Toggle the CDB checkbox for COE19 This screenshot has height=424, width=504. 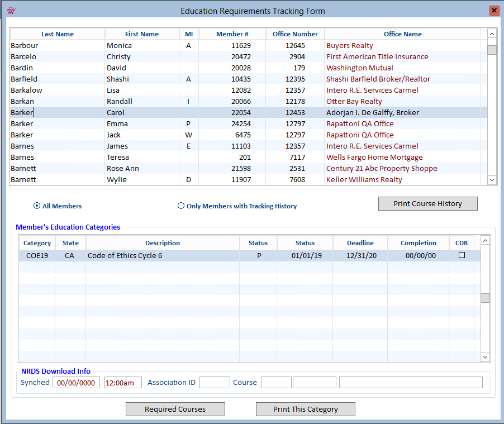[462, 255]
